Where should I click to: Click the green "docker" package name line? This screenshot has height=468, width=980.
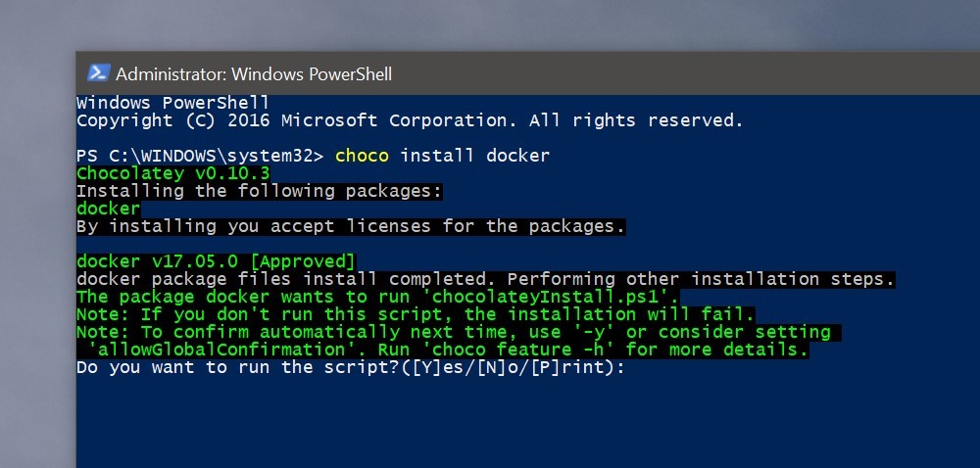[108, 209]
